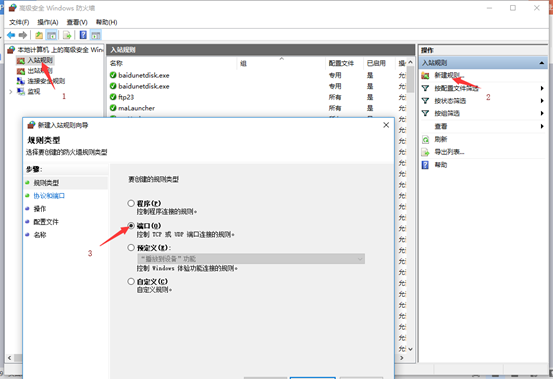Sort rules by the 名称 column header

point(172,63)
